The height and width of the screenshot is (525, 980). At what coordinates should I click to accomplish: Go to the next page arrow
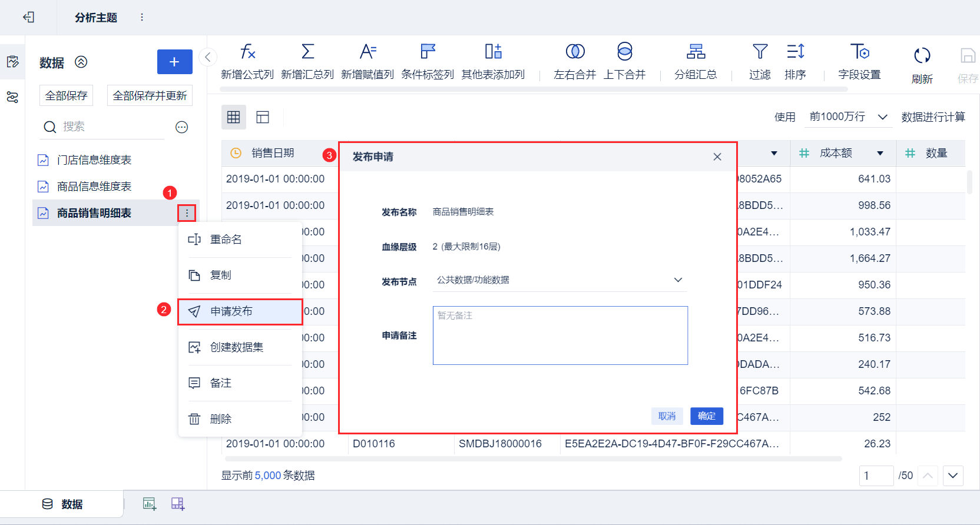(953, 476)
